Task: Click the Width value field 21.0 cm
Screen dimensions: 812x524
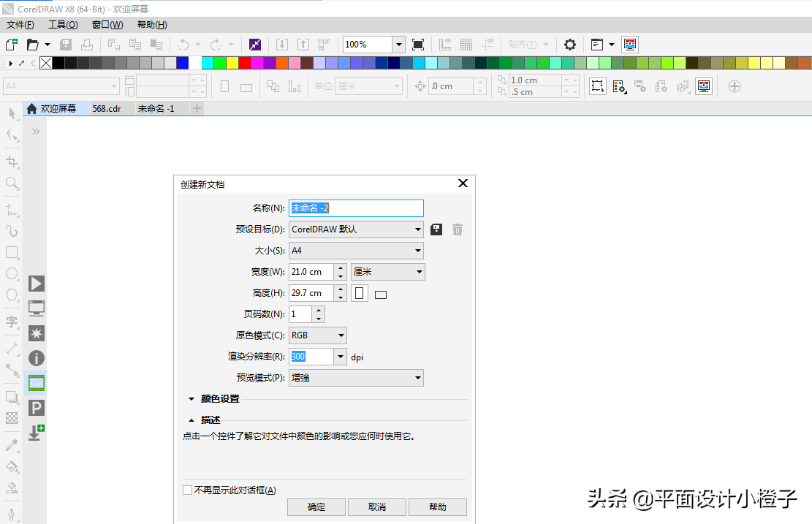Action: pos(311,272)
